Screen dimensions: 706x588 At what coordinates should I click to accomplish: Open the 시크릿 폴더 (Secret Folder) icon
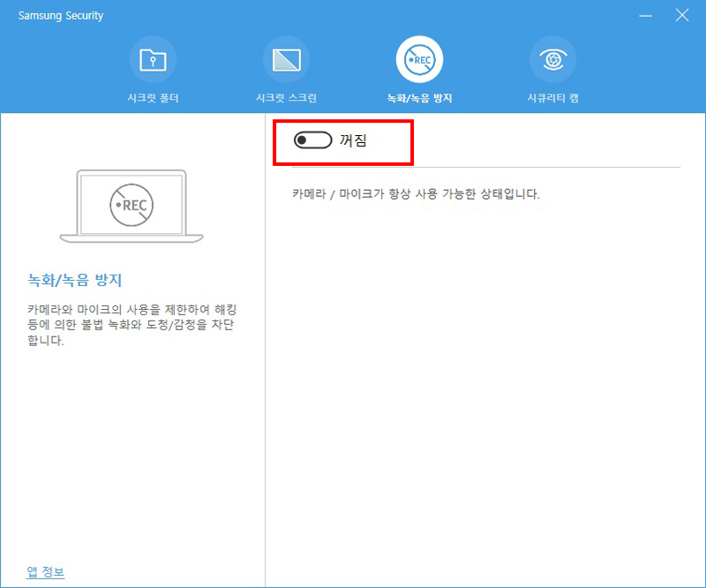tap(153, 59)
